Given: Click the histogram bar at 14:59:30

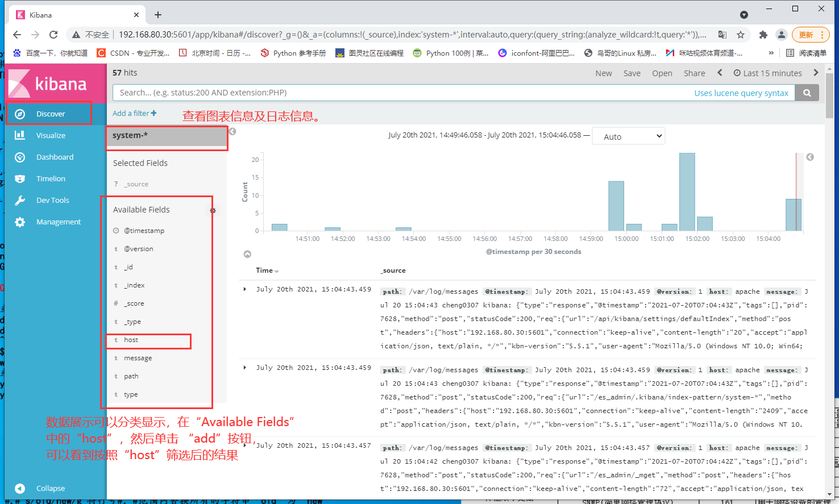Looking at the screenshot, I should point(616,206).
